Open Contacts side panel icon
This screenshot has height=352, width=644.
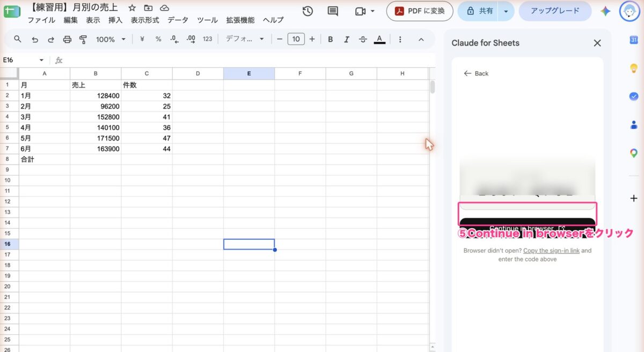634,124
